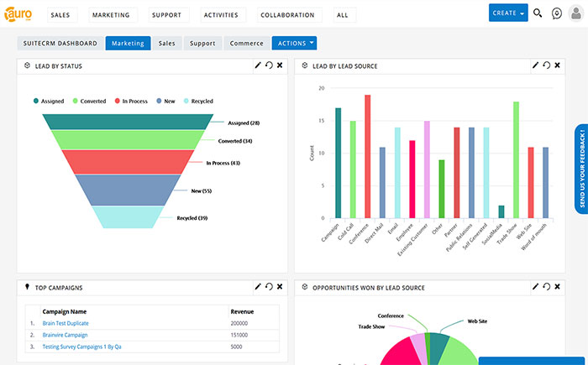This screenshot has width=588, height=365.
Task: Close the Lead By Lead Source dashlet
Action: pos(557,65)
